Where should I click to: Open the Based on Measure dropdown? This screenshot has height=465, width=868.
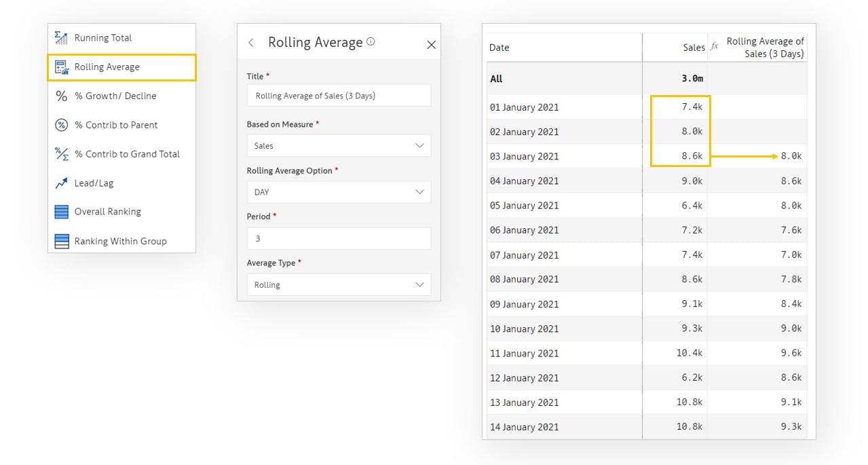(x=339, y=146)
